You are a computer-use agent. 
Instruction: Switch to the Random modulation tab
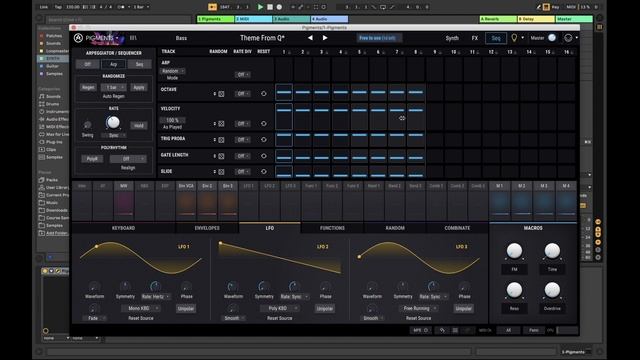tap(395, 228)
